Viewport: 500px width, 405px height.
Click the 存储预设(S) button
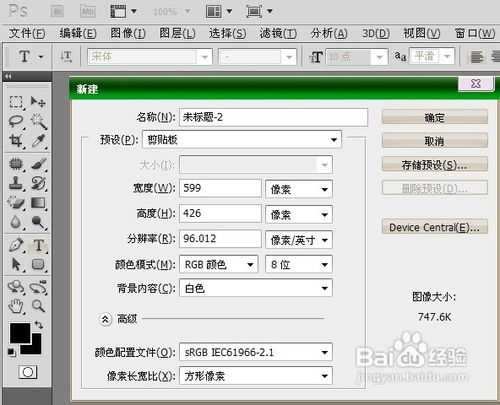coord(435,165)
